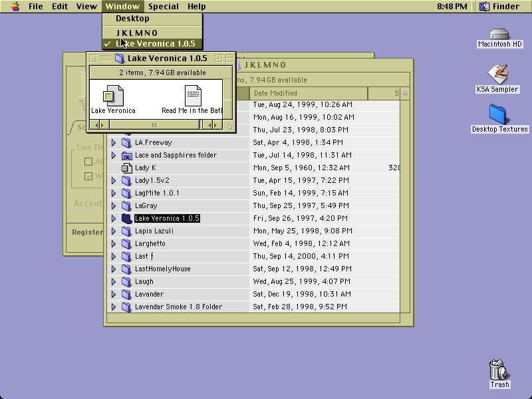The height and width of the screenshot is (399, 532).
Task: Select the Lake Veronica application icon
Action: point(113,95)
